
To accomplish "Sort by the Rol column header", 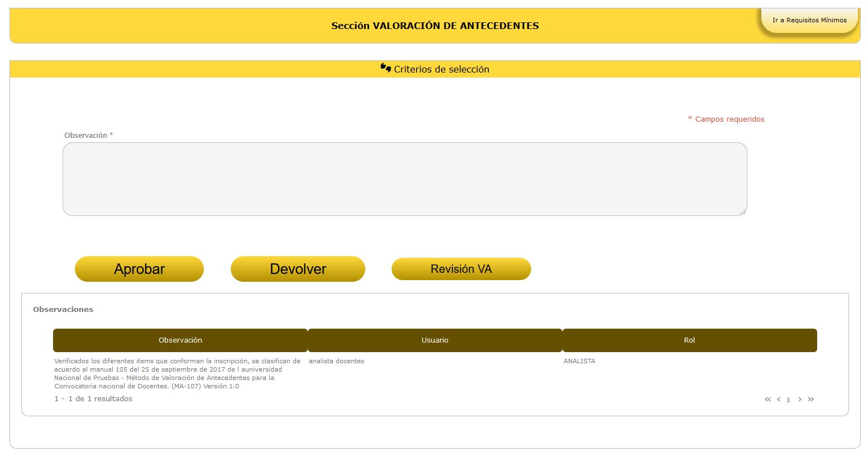I will coord(689,340).
